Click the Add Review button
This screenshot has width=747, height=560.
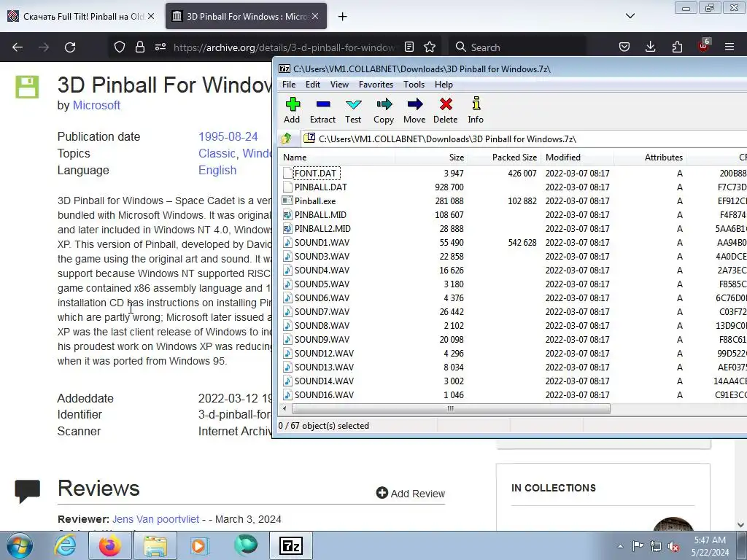tap(411, 494)
